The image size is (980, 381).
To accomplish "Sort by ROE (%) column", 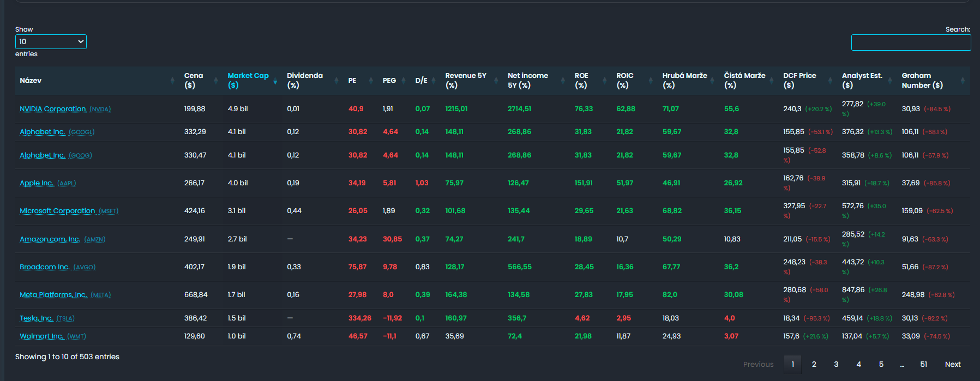I will pos(591,81).
